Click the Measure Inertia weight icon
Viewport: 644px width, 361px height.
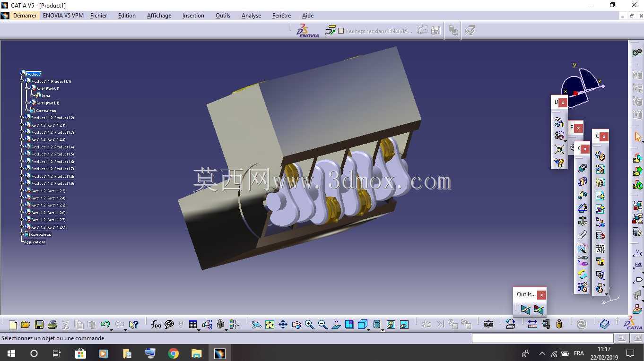(559, 324)
